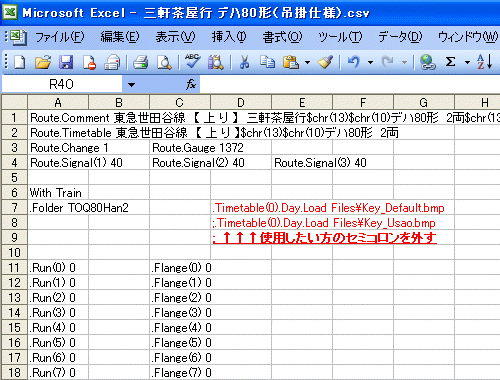Run the ABC spelling check icon
This screenshot has height=380, width=500.
(192, 61)
